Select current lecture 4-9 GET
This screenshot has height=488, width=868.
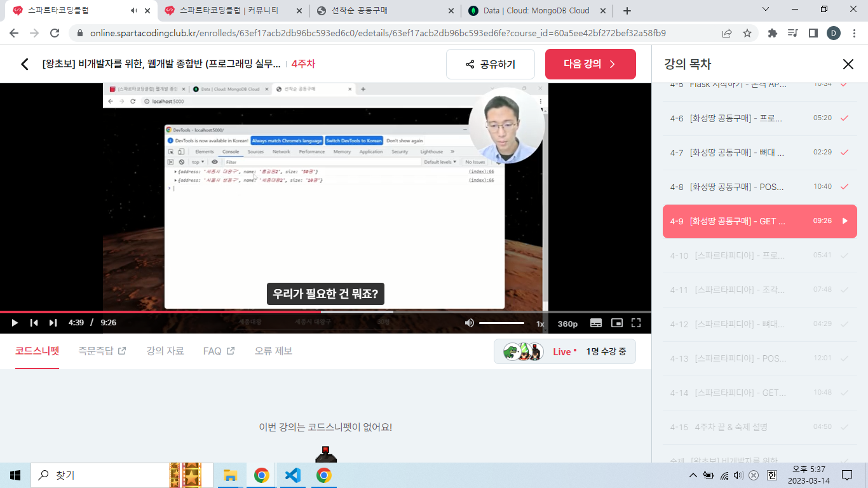click(759, 221)
